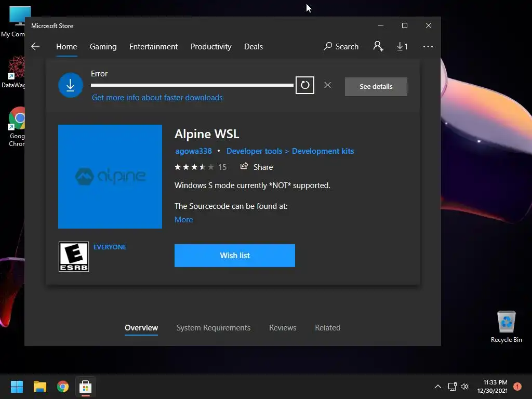The width and height of the screenshot is (532, 399).
Task: Click Windows S mode not supported text
Action: (252, 185)
